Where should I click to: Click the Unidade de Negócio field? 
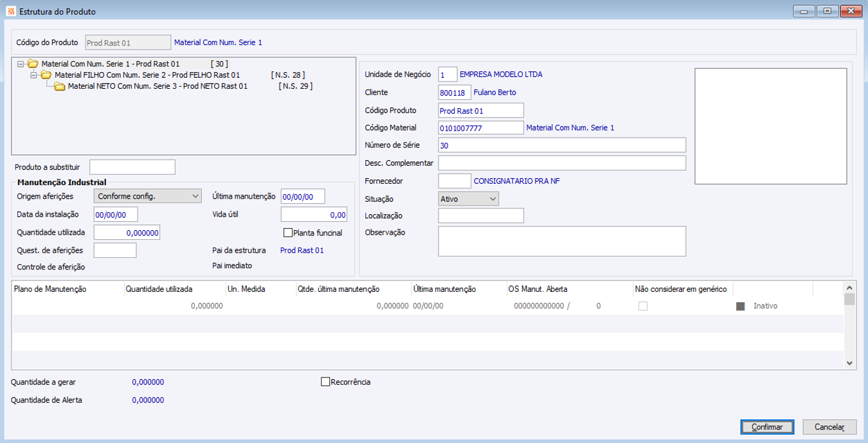(x=448, y=75)
